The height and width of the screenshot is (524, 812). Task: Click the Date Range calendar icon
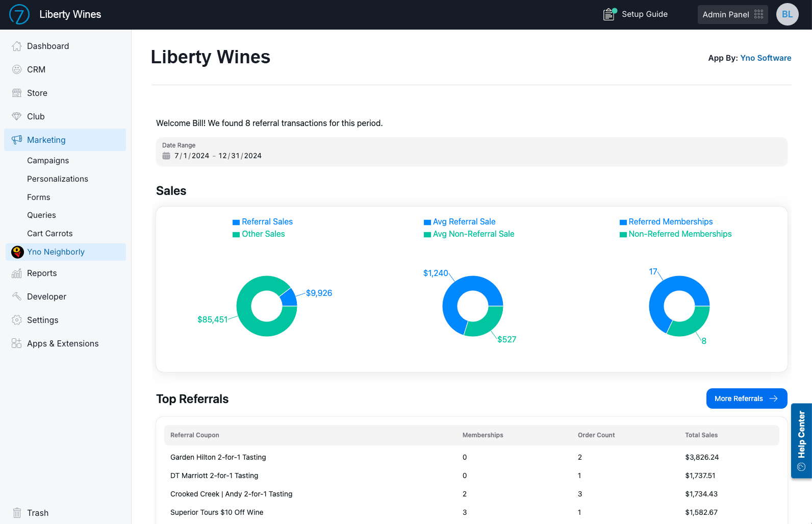pyautogui.click(x=166, y=156)
